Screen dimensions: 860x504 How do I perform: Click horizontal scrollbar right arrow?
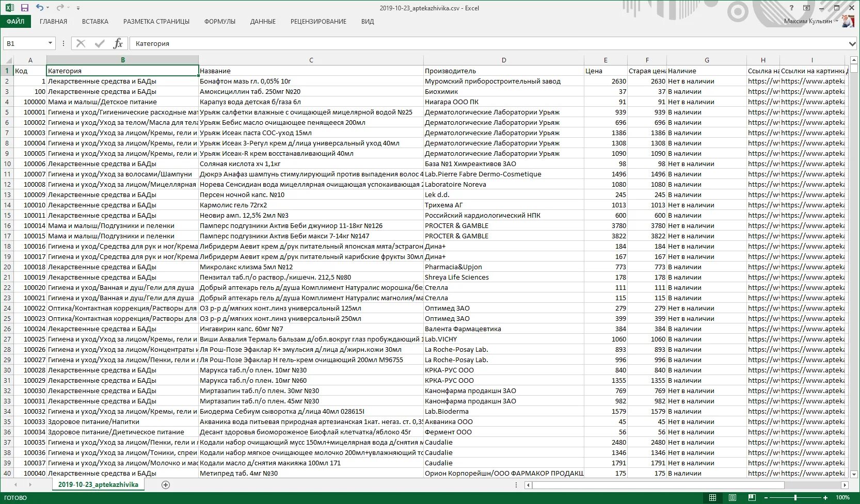pyautogui.click(x=845, y=485)
